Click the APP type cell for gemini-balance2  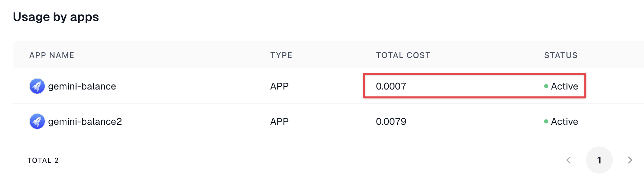279,122
